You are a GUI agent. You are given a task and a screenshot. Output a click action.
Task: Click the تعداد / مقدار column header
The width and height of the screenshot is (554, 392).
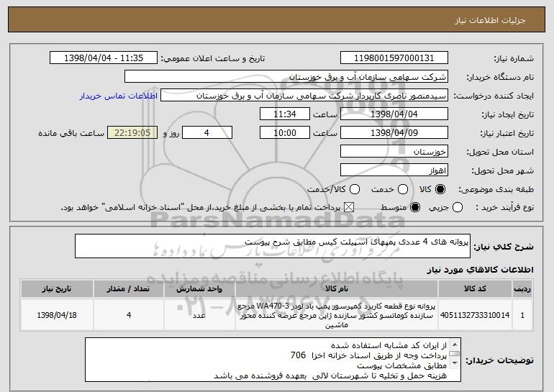(129, 289)
